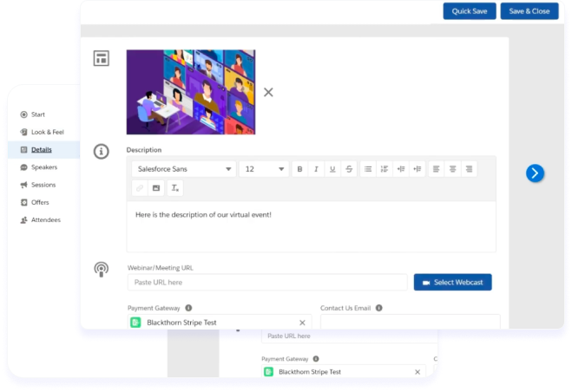Screen dimensions: 572x392
Task: Click the Sessions megaphone icon
Action: [x=23, y=185]
